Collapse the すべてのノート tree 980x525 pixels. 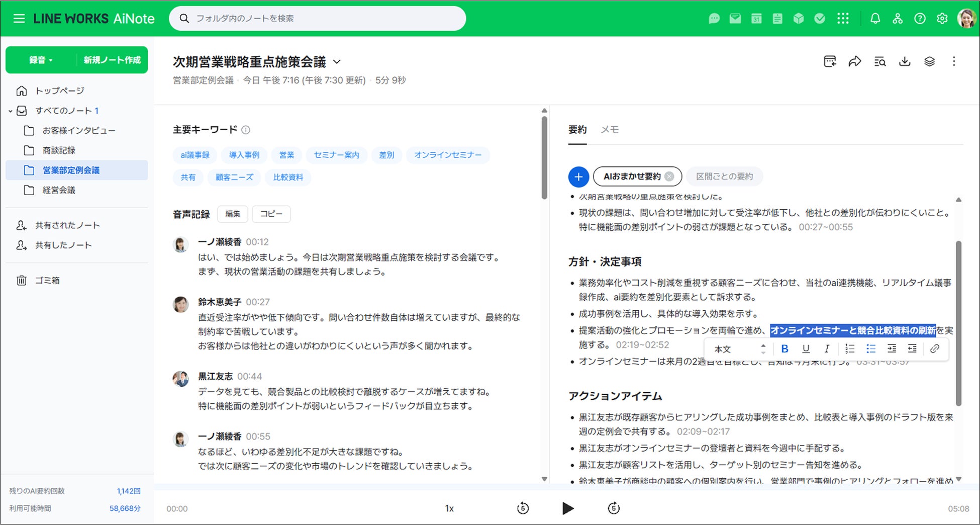coord(11,111)
